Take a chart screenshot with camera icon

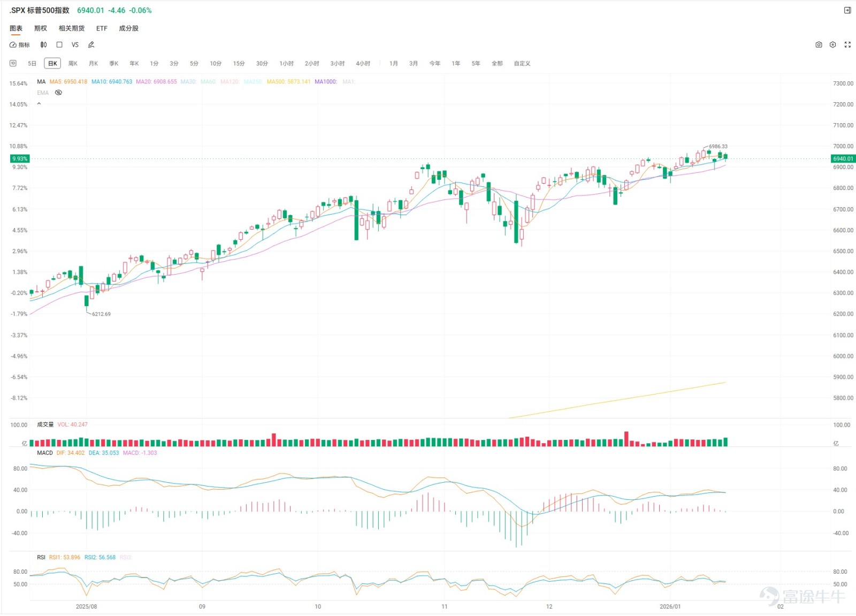pos(819,45)
